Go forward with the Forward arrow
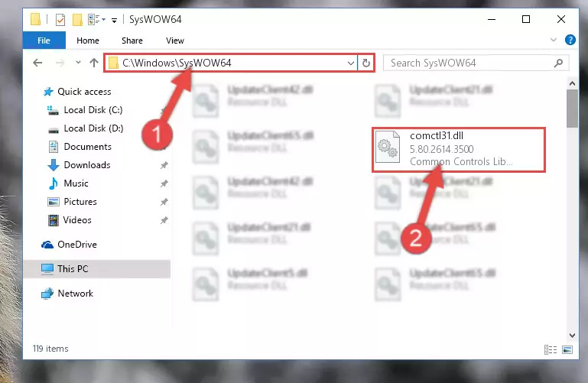Image resolution: width=588 pixels, height=383 pixels. pyautogui.click(x=60, y=63)
